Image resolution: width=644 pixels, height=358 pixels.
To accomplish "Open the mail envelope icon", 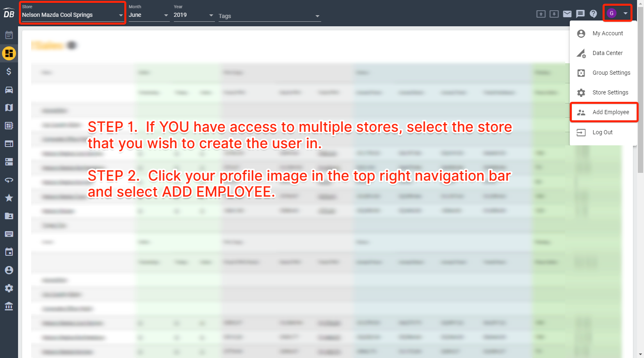I will click(x=567, y=14).
